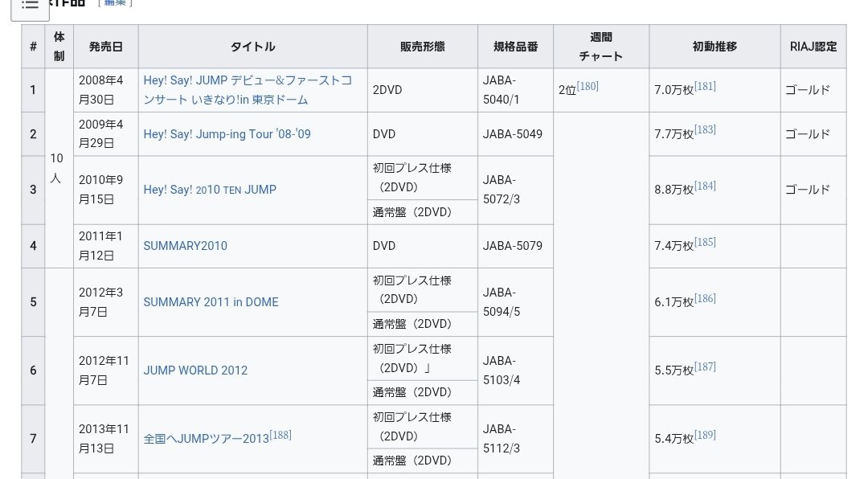Select catalog number JABA-5072/3
Image resolution: width=868 pixels, height=479 pixels.
[515, 190]
